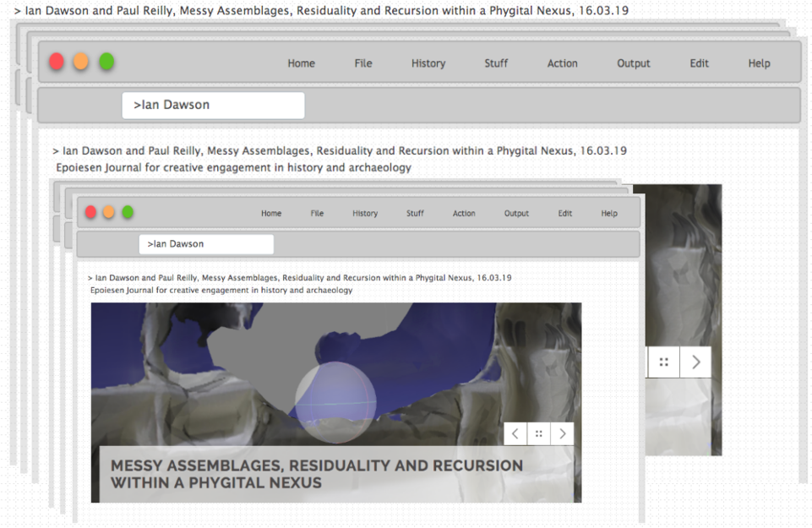The image size is (812, 528).
Task: Click the large green maximize dot
Action: 106,62
